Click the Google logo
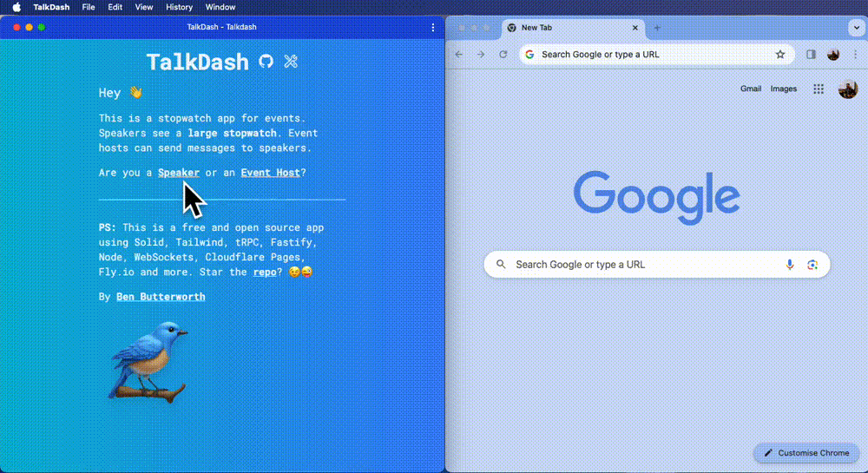This screenshot has height=473, width=868. pyautogui.click(x=656, y=198)
